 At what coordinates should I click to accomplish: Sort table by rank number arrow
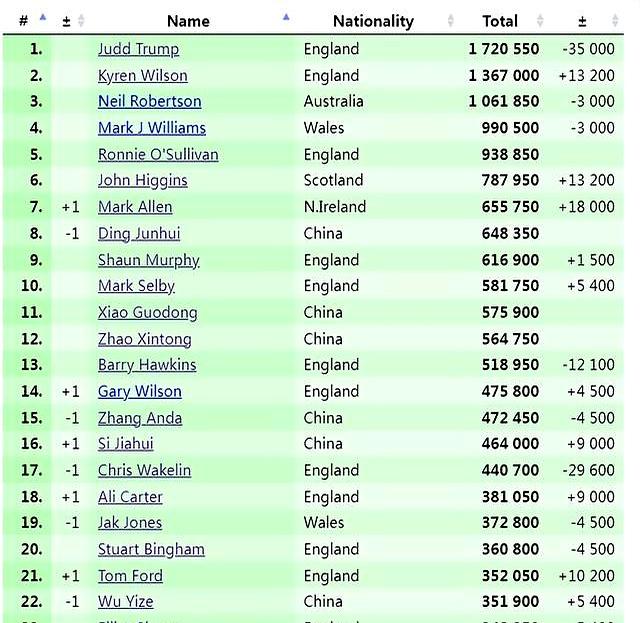[x=42, y=18]
